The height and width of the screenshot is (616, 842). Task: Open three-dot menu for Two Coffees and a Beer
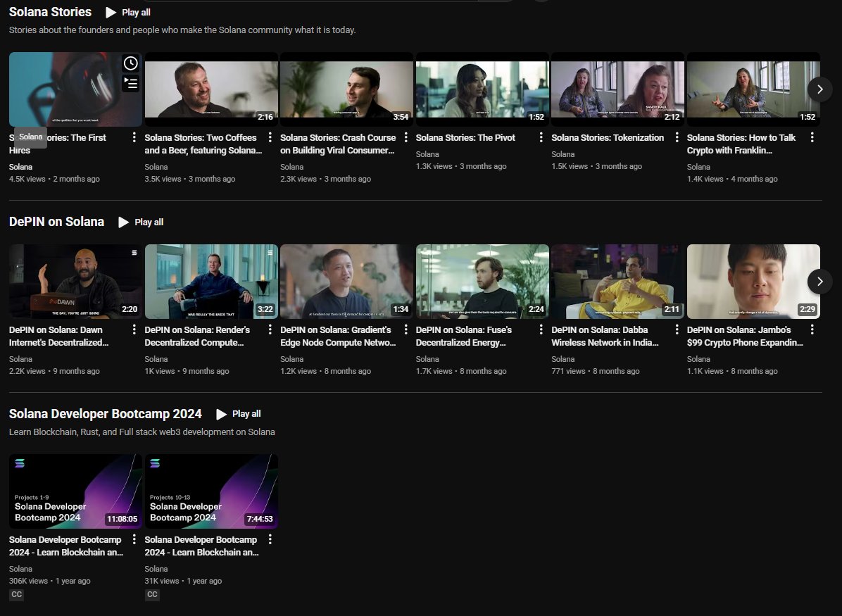[270, 137]
